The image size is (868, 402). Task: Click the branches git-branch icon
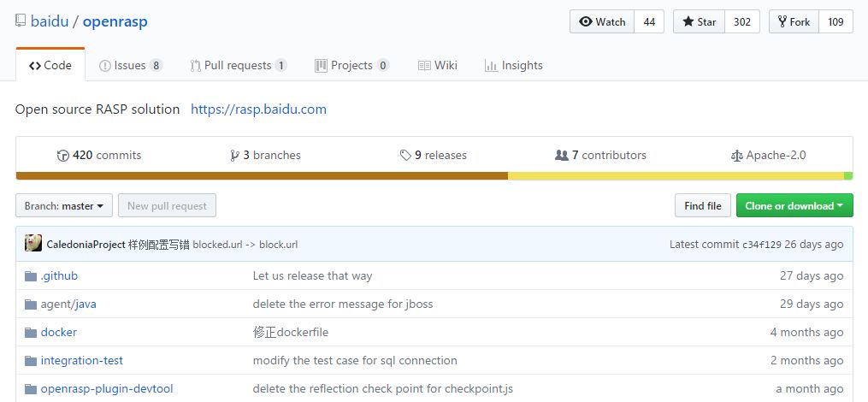pyautogui.click(x=234, y=156)
